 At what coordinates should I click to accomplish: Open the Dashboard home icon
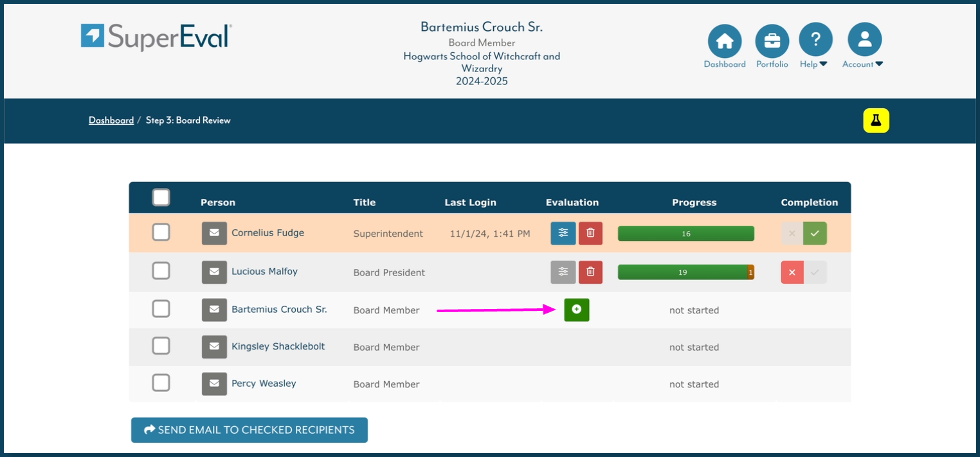tap(725, 40)
